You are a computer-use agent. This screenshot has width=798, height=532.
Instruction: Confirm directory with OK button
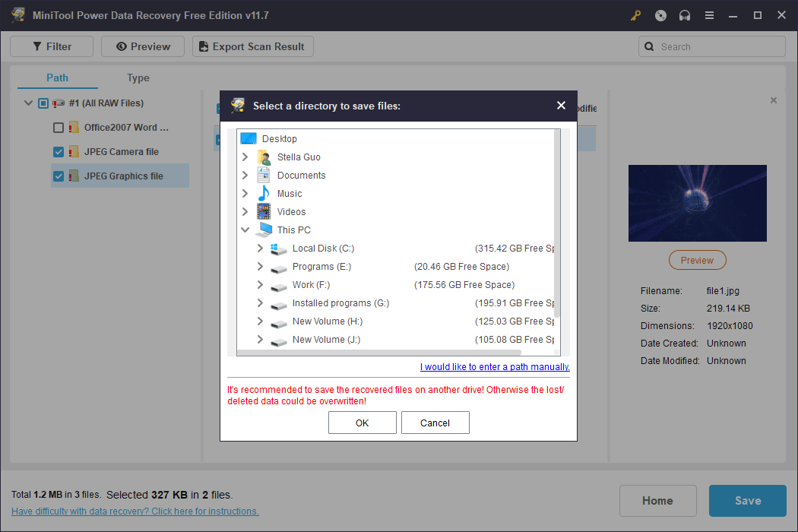tap(363, 423)
